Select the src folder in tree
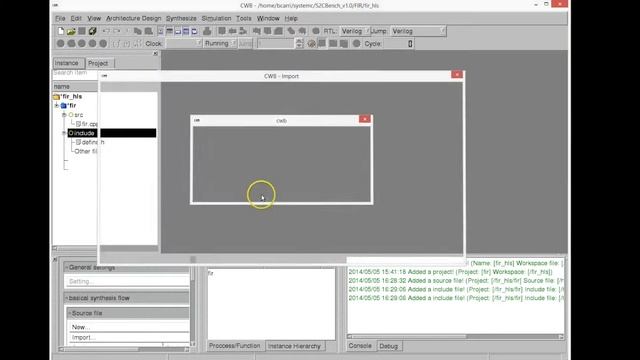The width and height of the screenshot is (640, 360). [79, 115]
